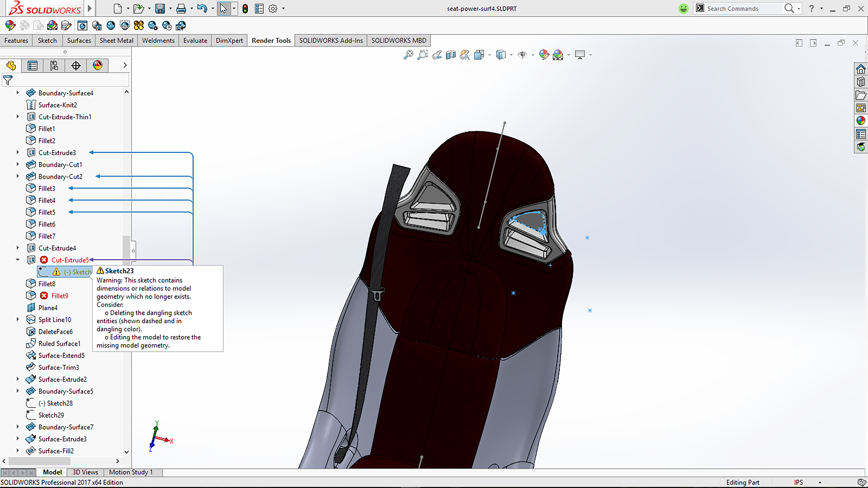Viewport: 868px width, 488px height.
Task: Click the Previous View icon
Action: tap(437, 55)
